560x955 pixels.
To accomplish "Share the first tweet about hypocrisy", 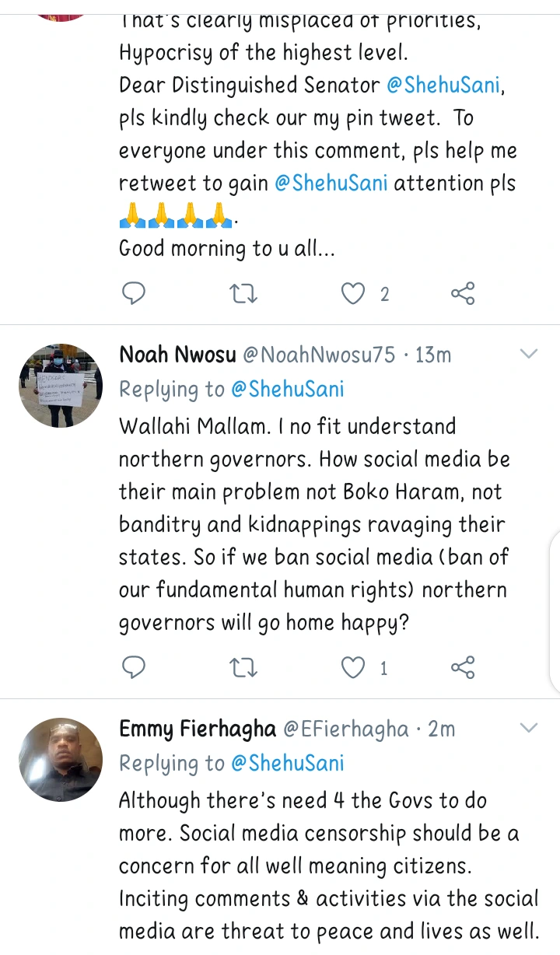I will point(463,293).
